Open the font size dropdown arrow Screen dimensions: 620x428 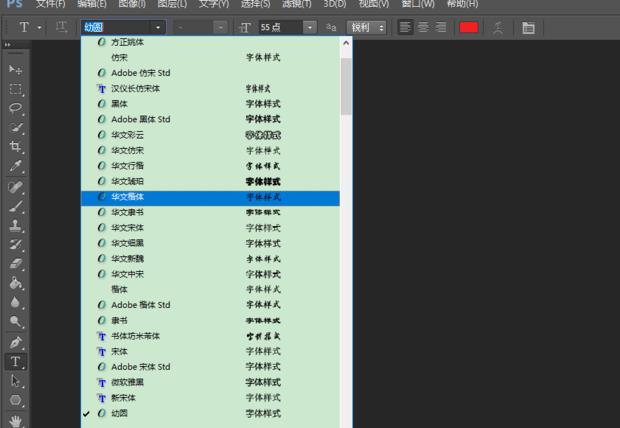pyautogui.click(x=310, y=27)
